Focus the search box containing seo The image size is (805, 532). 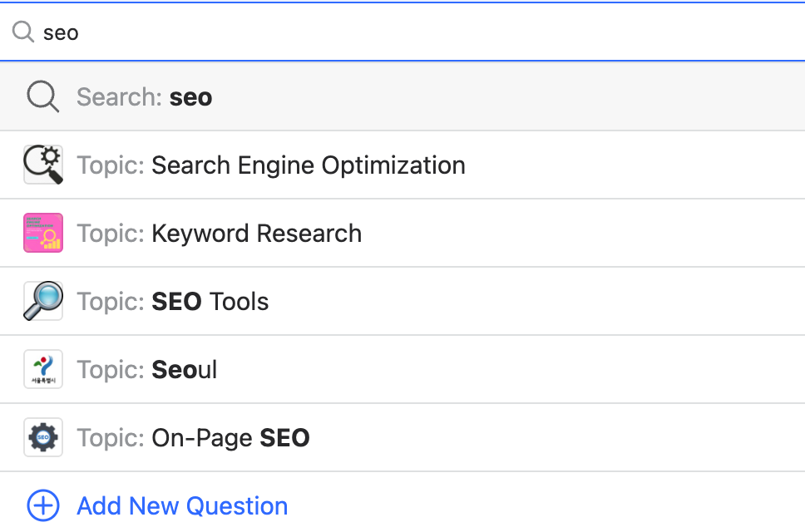[x=402, y=32]
